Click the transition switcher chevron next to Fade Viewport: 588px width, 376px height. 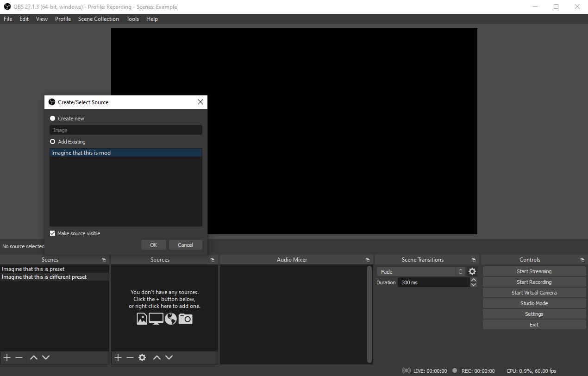[x=460, y=271]
